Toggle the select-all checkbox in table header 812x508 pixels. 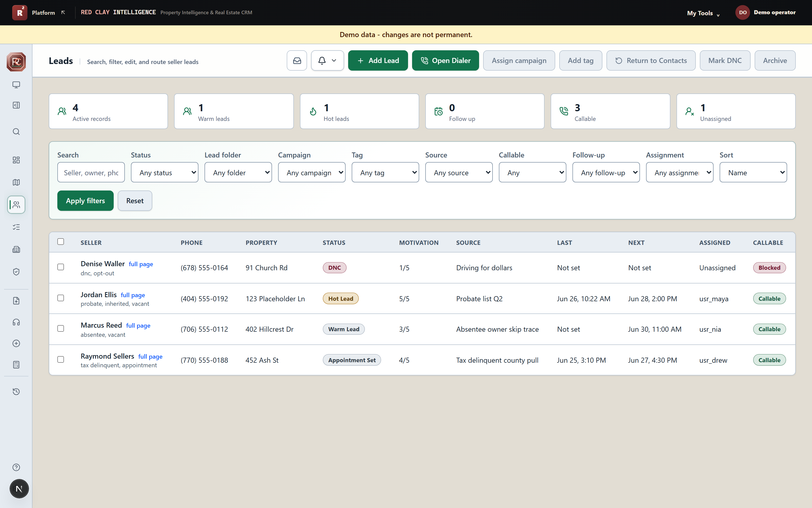point(61,242)
